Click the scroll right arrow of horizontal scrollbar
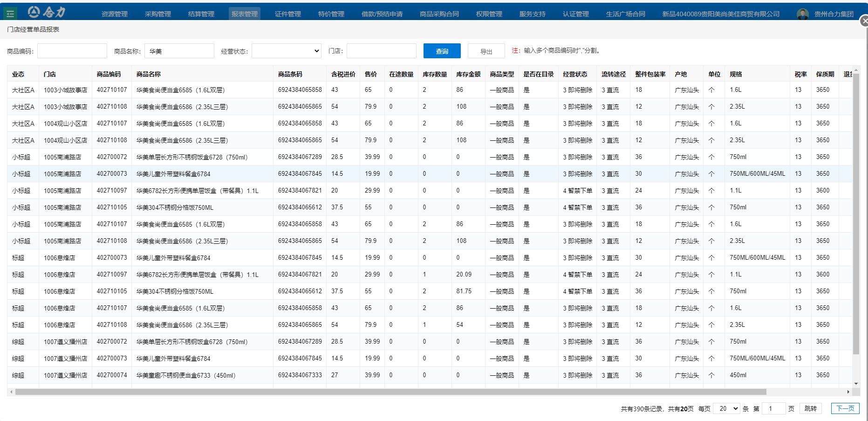The width and height of the screenshot is (868, 421). [848, 392]
